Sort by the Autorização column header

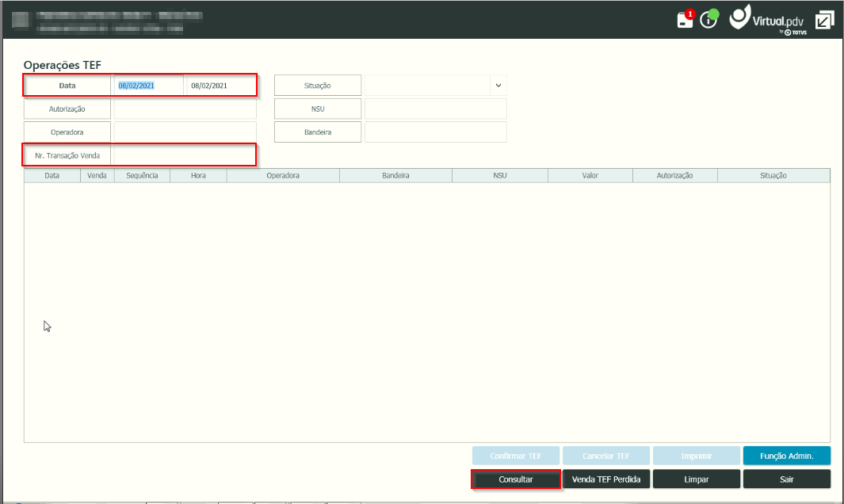(x=675, y=176)
